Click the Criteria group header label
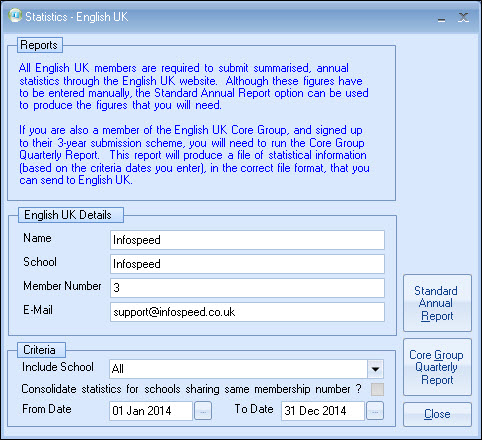 (x=39, y=350)
